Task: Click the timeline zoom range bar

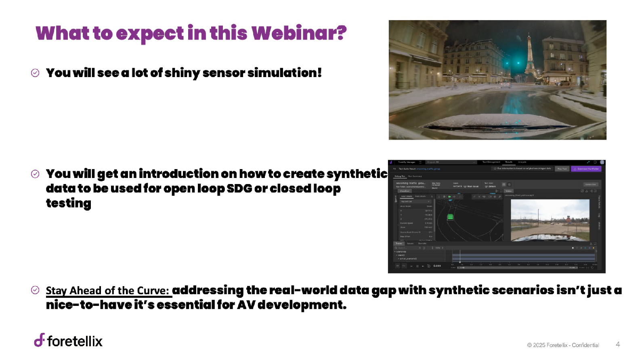Action: pos(517,268)
